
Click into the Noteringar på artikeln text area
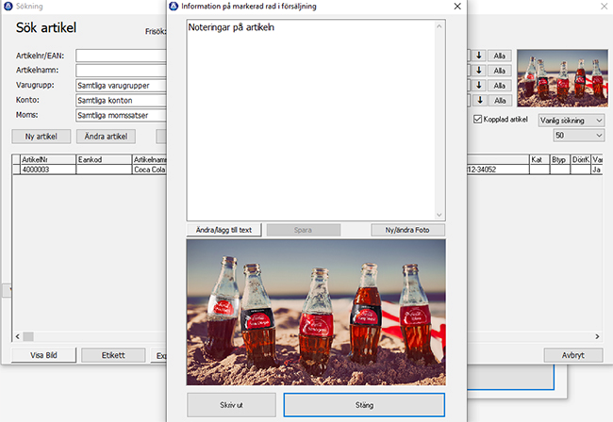pos(311,120)
